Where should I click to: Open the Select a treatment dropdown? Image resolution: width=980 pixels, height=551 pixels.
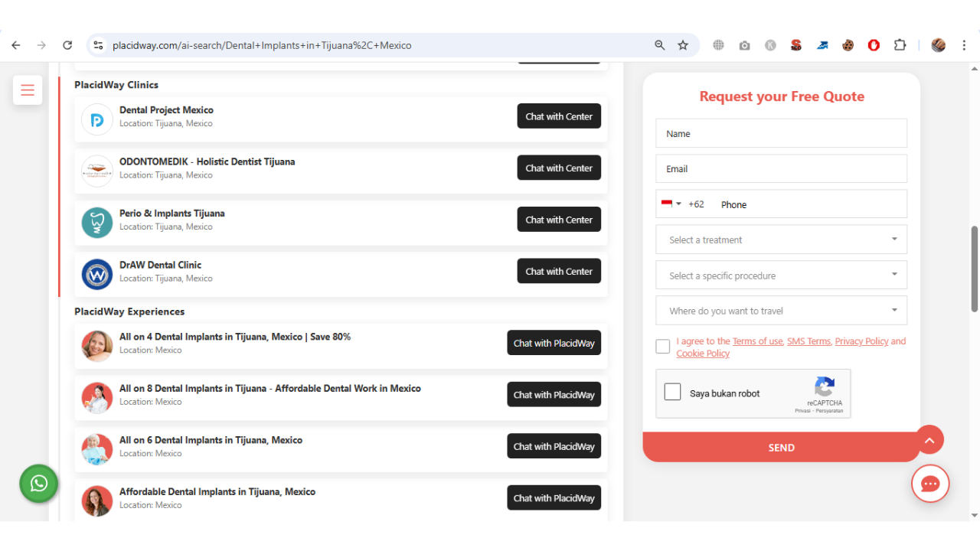tap(781, 240)
